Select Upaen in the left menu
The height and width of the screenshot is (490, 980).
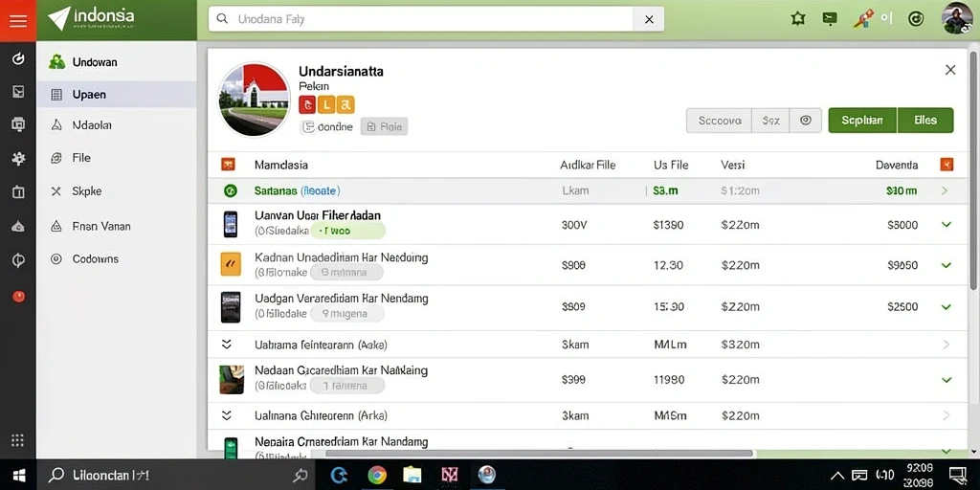click(116, 95)
